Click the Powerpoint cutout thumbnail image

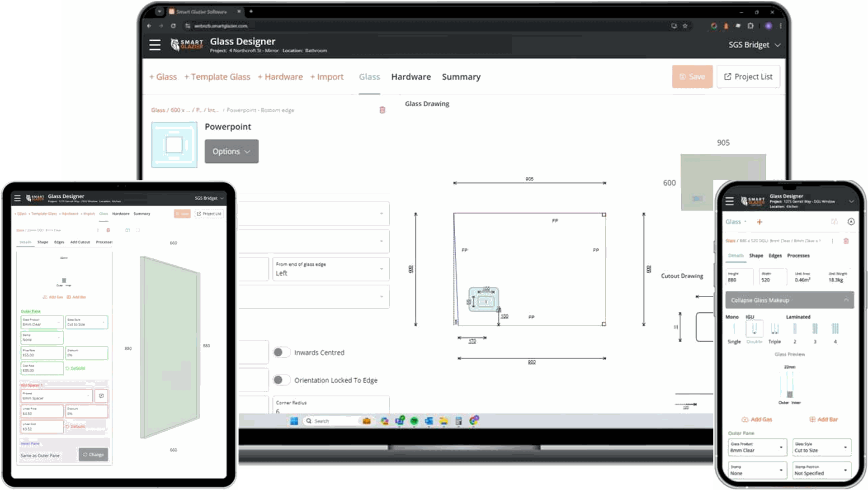pos(174,145)
